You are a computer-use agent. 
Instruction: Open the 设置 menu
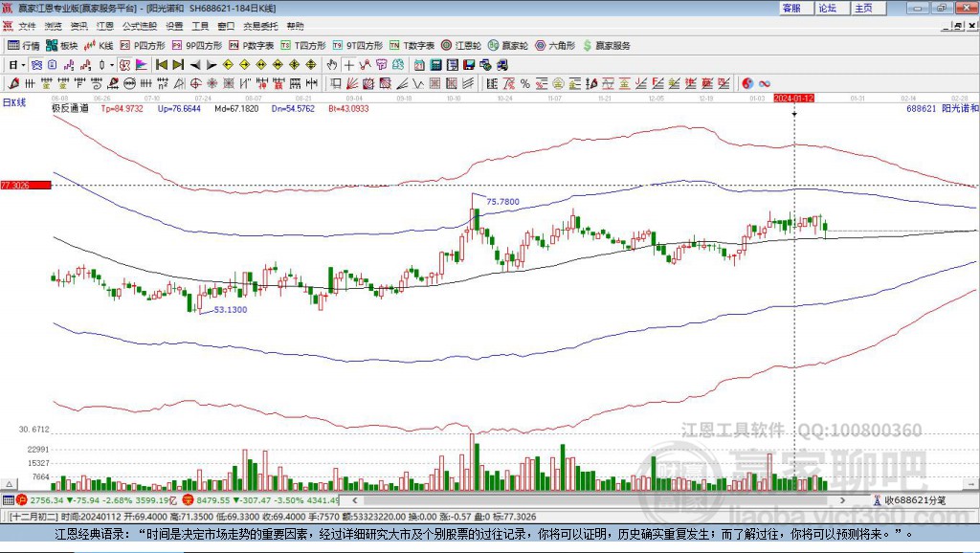tap(174, 26)
